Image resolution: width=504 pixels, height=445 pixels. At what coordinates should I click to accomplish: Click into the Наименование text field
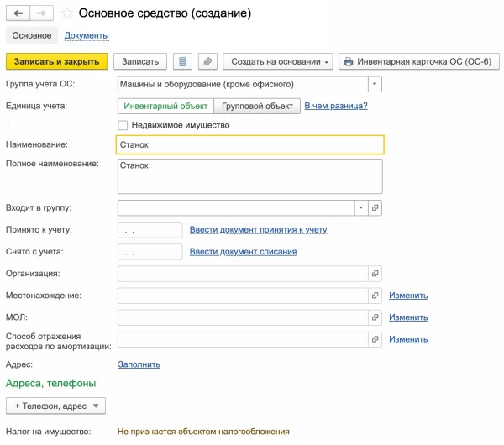[x=250, y=144]
